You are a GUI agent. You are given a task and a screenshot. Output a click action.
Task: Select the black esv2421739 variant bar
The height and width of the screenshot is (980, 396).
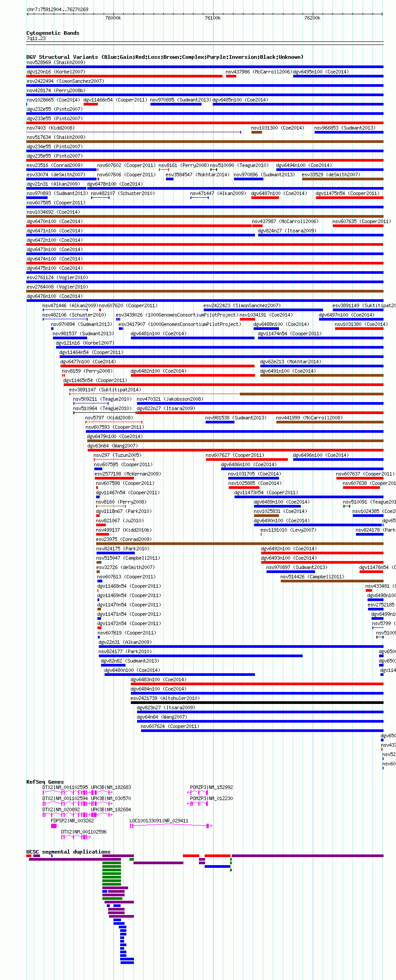point(257,703)
